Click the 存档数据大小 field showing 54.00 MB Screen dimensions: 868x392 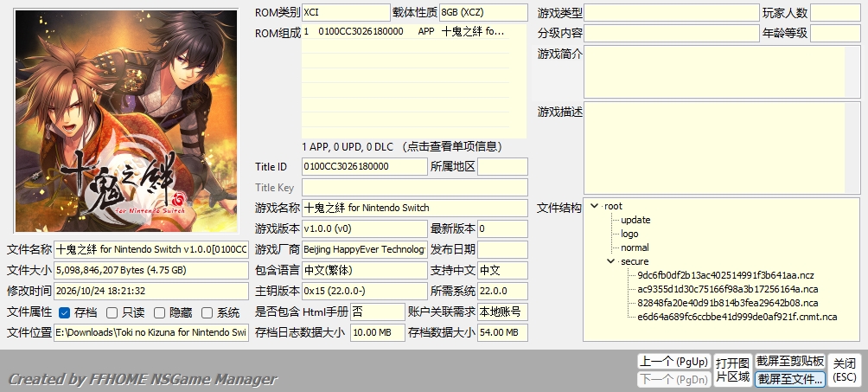click(x=502, y=332)
